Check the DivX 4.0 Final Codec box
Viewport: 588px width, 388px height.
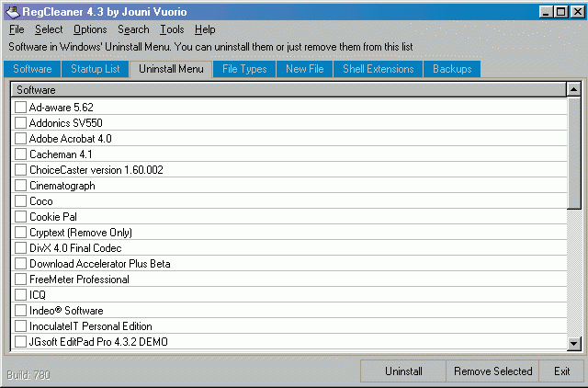coord(20,248)
